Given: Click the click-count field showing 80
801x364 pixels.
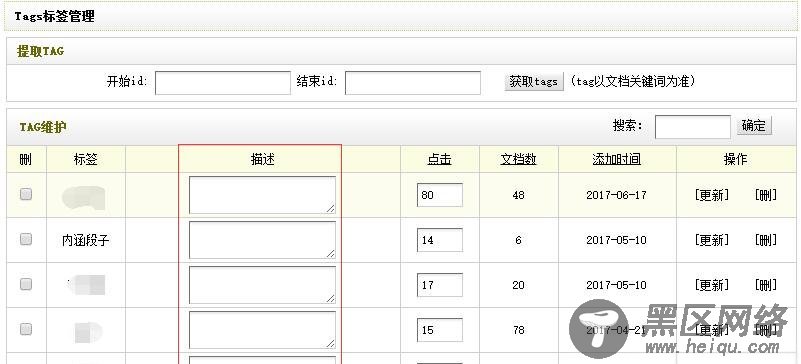Looking at the screenshot, I should pyautogui.click(x=440, y=195).
